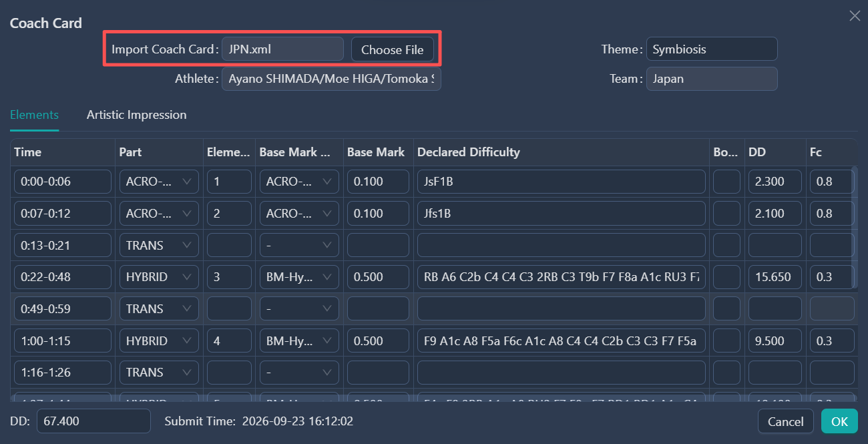Close the Coach Card dialog
Screen dimensions: 868x444
pos(855,15)
